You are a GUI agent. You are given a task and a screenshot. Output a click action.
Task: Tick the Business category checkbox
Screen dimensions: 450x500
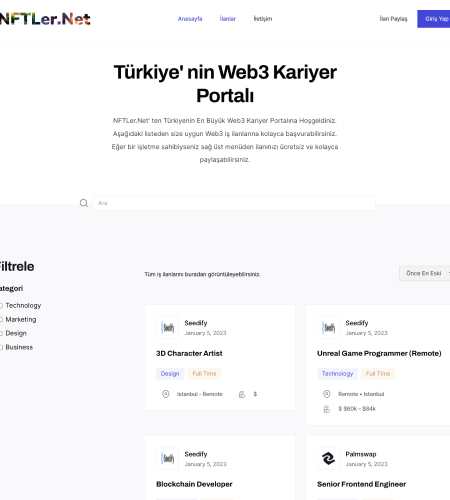1,347
